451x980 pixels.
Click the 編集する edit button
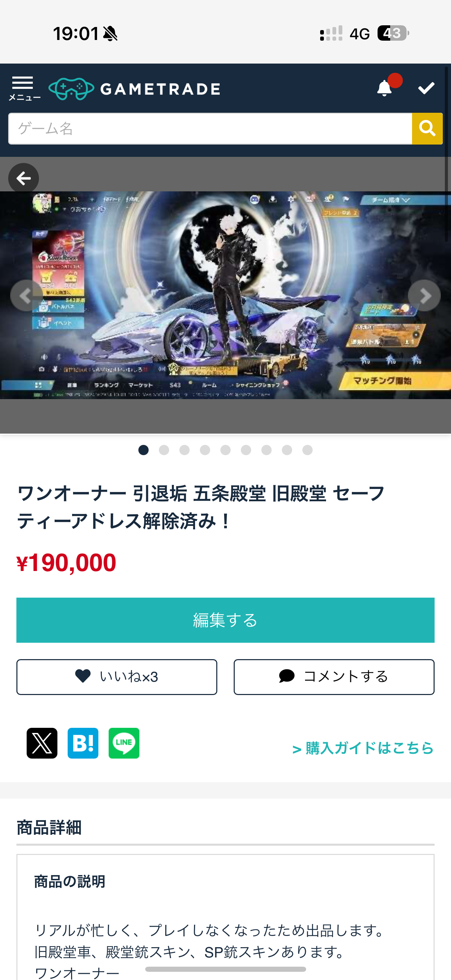[225, 620]
